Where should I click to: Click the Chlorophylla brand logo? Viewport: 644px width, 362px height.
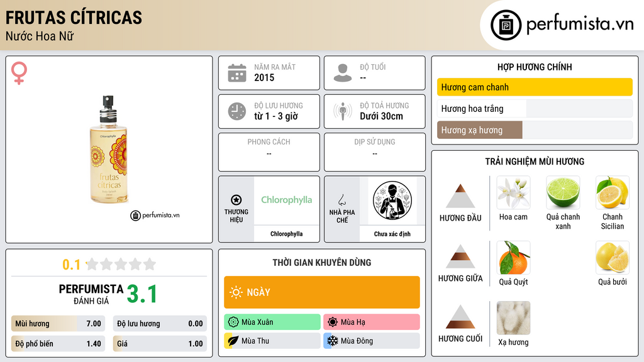pyautogui.click(x=287, y=200)
